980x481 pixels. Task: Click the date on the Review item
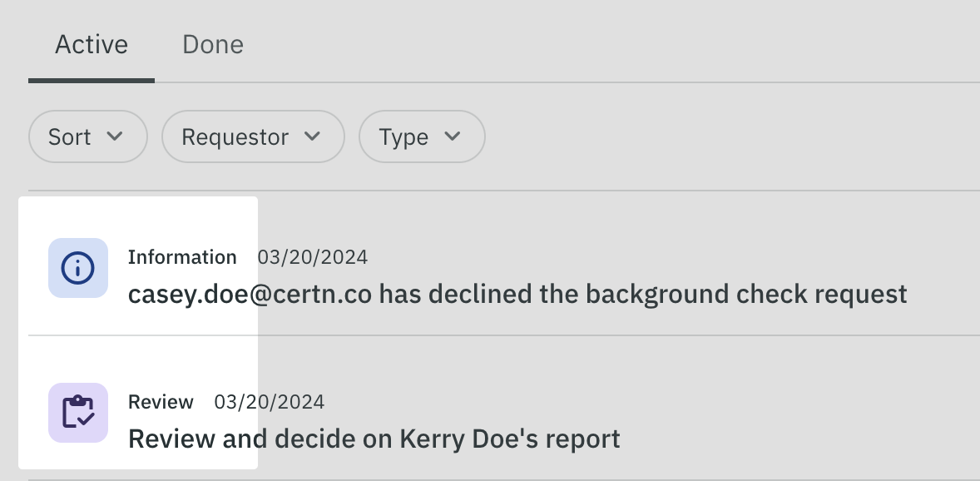(269, 402)
